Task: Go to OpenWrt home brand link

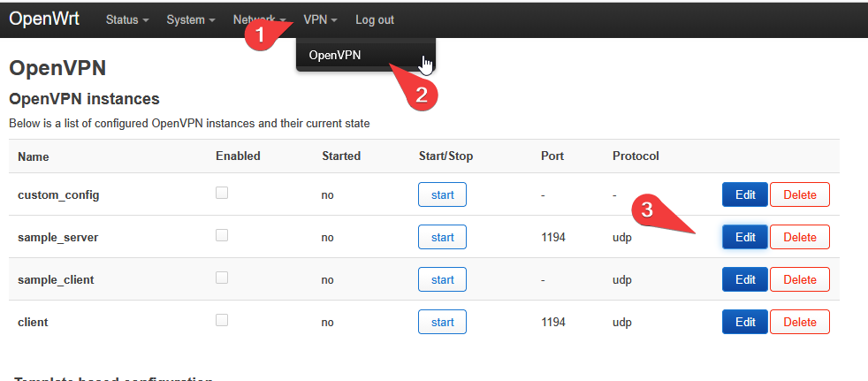Action: (44, 19)
